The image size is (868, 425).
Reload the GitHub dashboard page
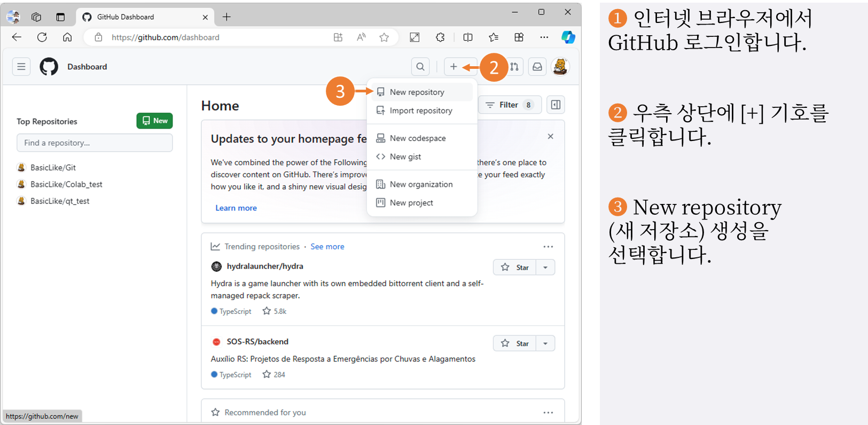pyautogui.click(x=42, y=37)
